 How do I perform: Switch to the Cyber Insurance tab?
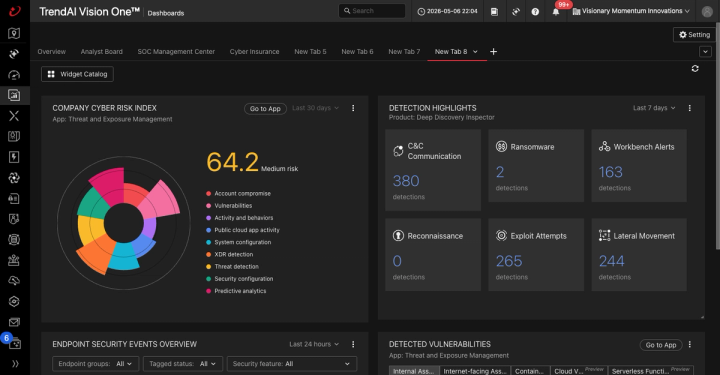pos(254,51)
